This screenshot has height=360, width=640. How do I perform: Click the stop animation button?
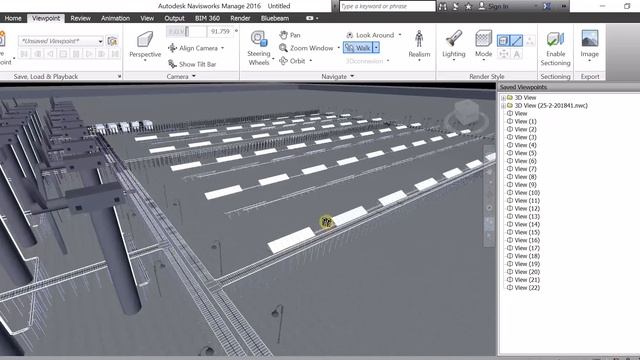pyautogui.click(x=63, y=54)
